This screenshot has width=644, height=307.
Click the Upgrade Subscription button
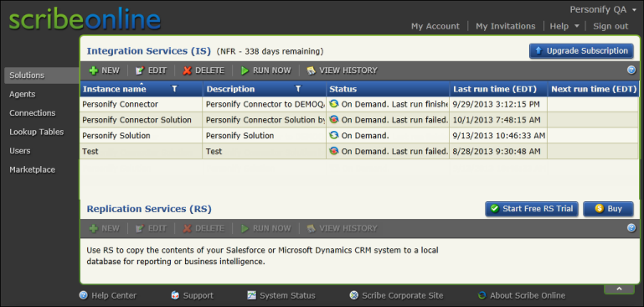(581, 51)
